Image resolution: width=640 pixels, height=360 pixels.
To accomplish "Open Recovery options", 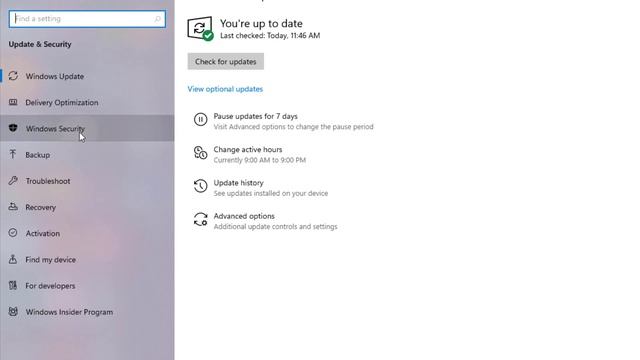I will [87, 207].
